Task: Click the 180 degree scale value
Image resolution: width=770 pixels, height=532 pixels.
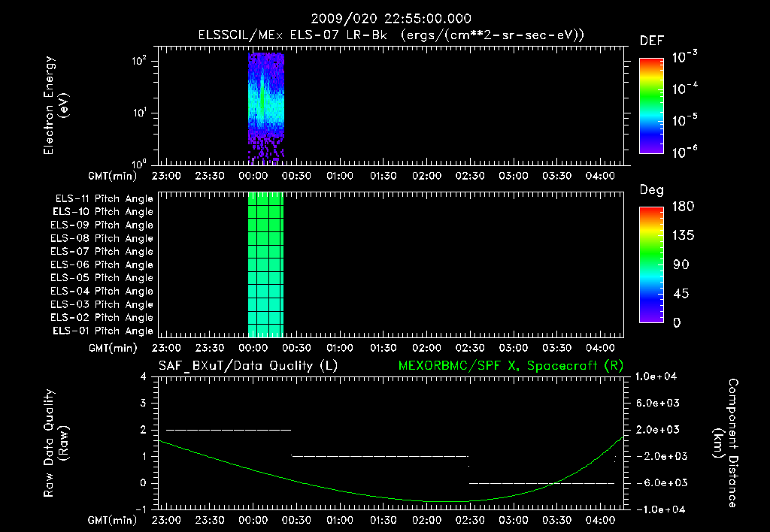Action: (683, 207)
